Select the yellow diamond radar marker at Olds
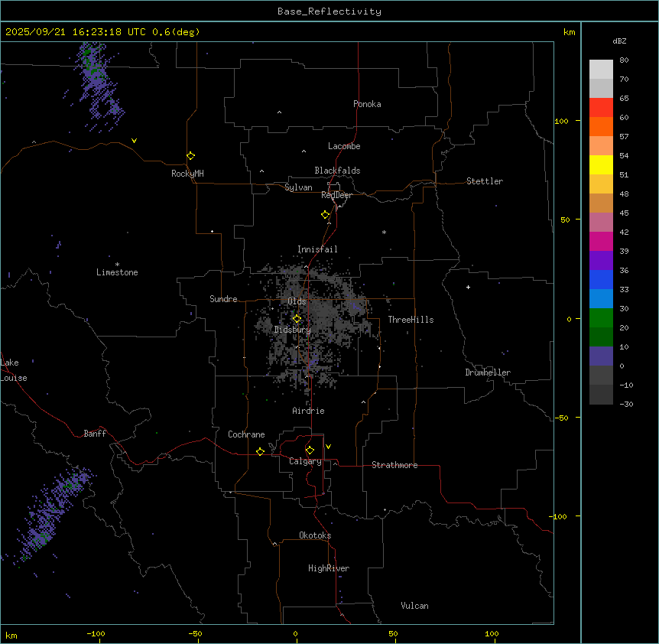 click(x=297, y=319)
